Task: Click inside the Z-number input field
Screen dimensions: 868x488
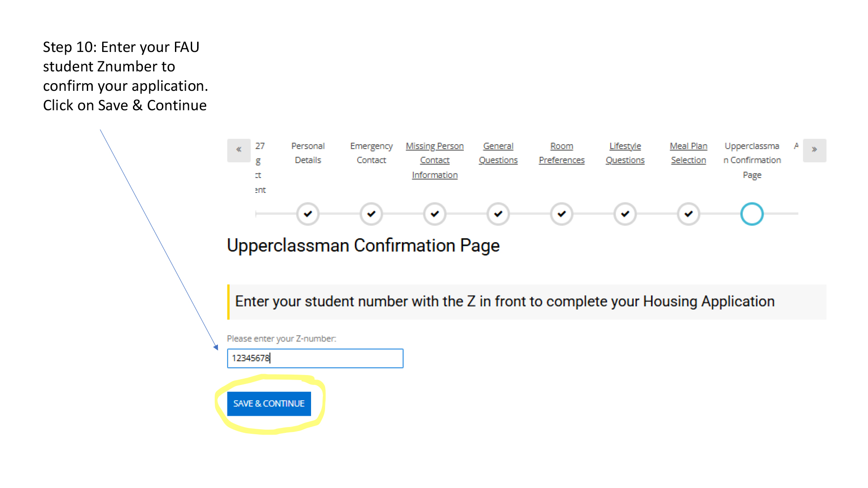Action: click(315, 358)
